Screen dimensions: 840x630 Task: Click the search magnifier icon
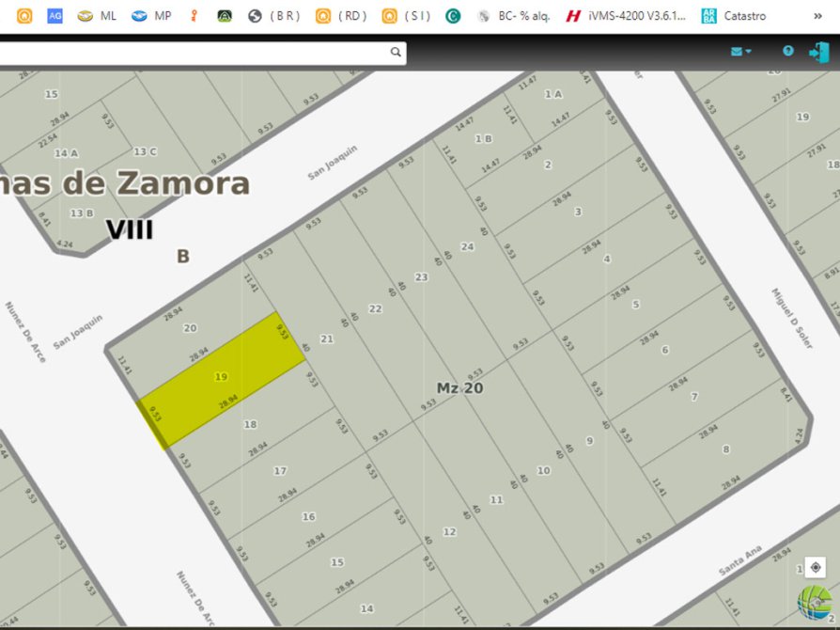pyautogui.click(x=396, y=53)
